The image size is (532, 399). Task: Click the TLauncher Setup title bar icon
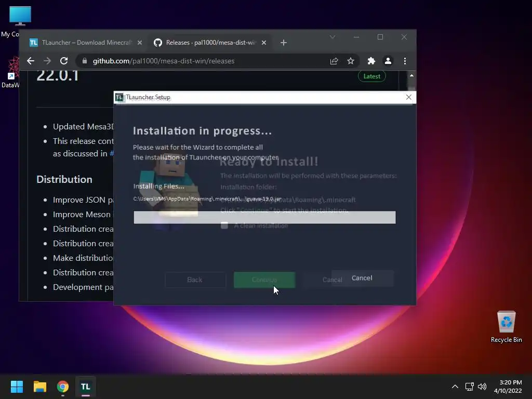[119, 97]
